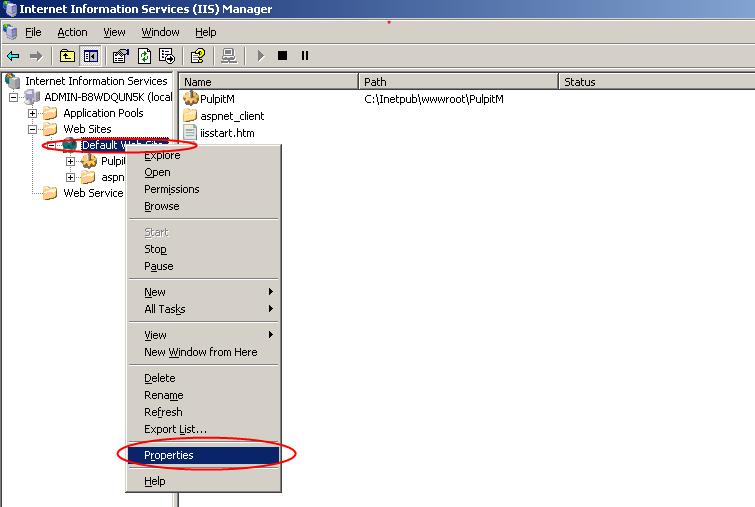Click the Up one level folder icon
The image size is (755, 507).
coord(67,56)
